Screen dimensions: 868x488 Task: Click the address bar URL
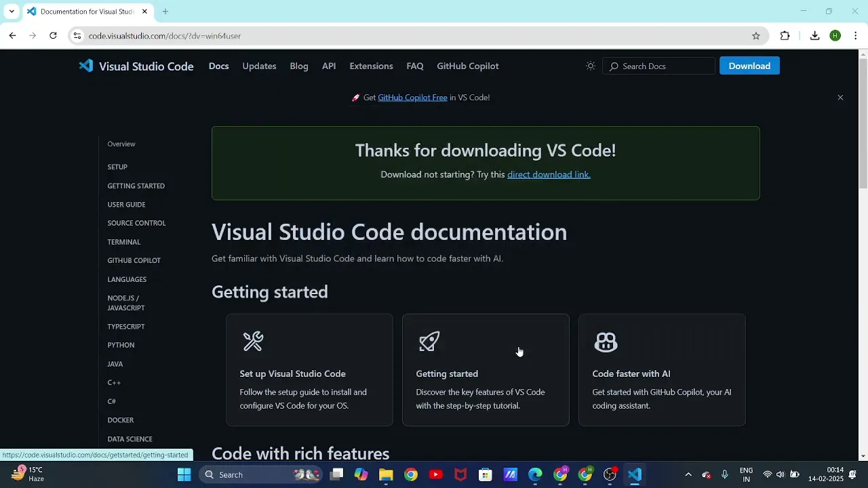tap(165, 36)
